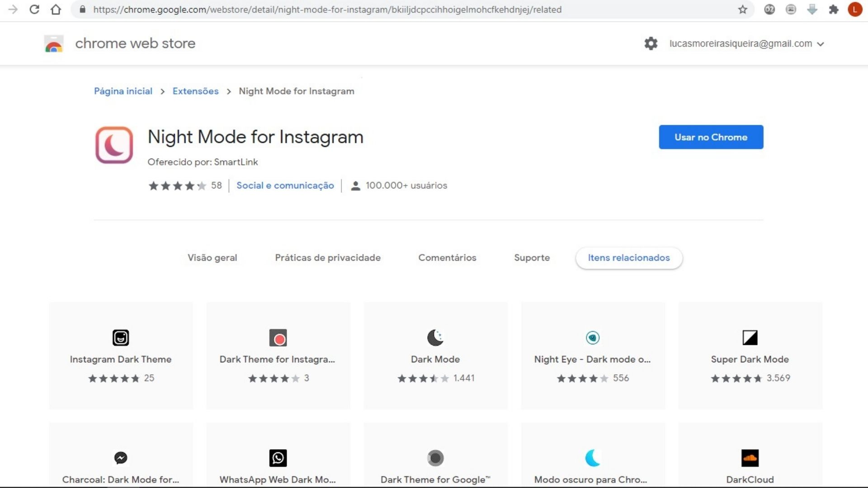Click the chrome web store title
The height and width of the screenshot is (488, 868).
click(x=135, y=43)
